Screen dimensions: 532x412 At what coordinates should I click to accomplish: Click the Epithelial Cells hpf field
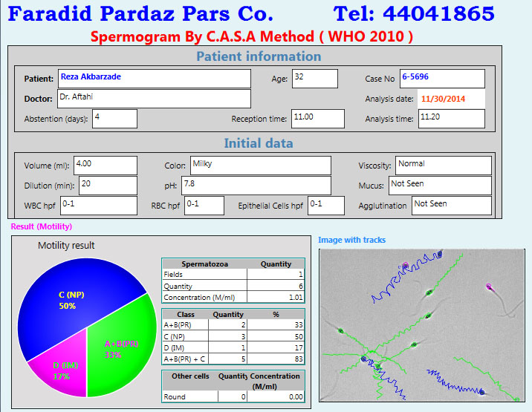326,206
